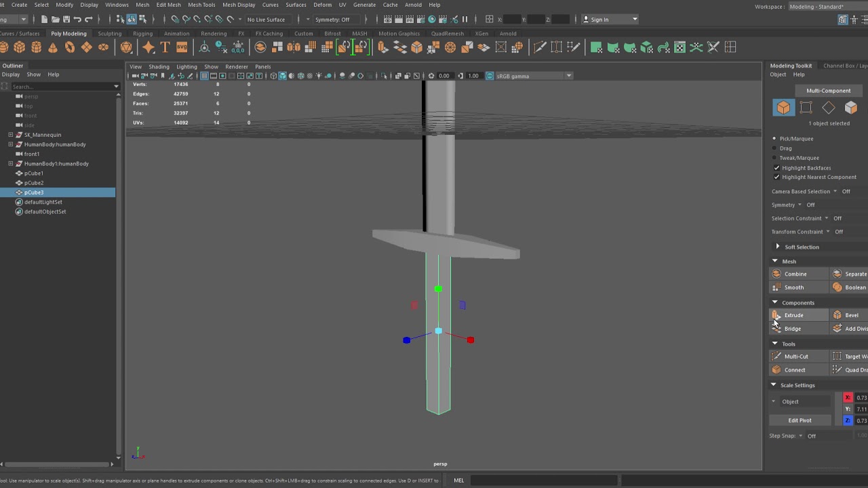Switch to the Sculpting shelf tab
The width and height of the screenshot is (868, 488).
click(109, 33)
